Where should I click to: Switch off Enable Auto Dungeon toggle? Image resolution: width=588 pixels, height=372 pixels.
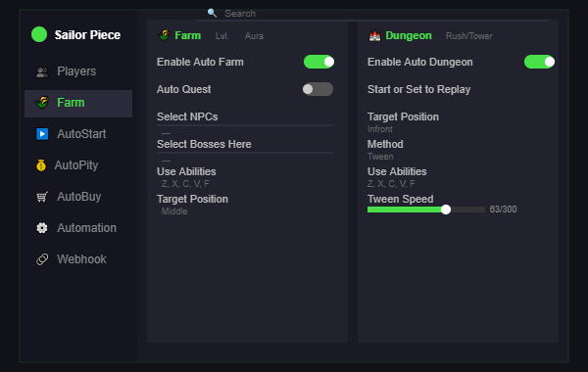(539, 62)
